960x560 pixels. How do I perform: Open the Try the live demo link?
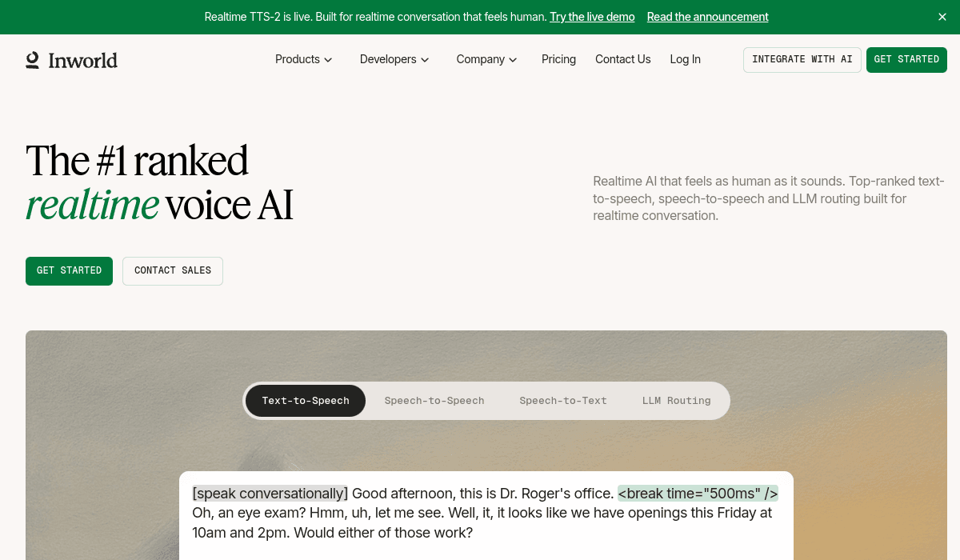(592, 17)
